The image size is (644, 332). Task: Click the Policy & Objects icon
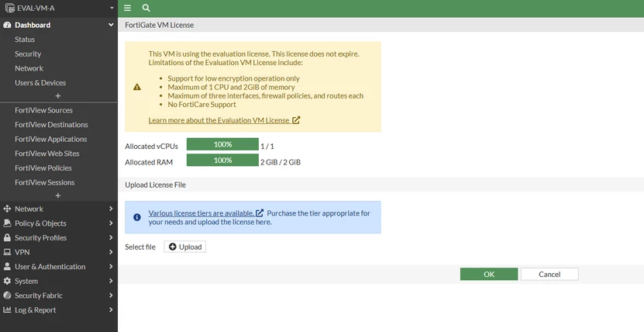pyautogui.click(x=7, y=223)
